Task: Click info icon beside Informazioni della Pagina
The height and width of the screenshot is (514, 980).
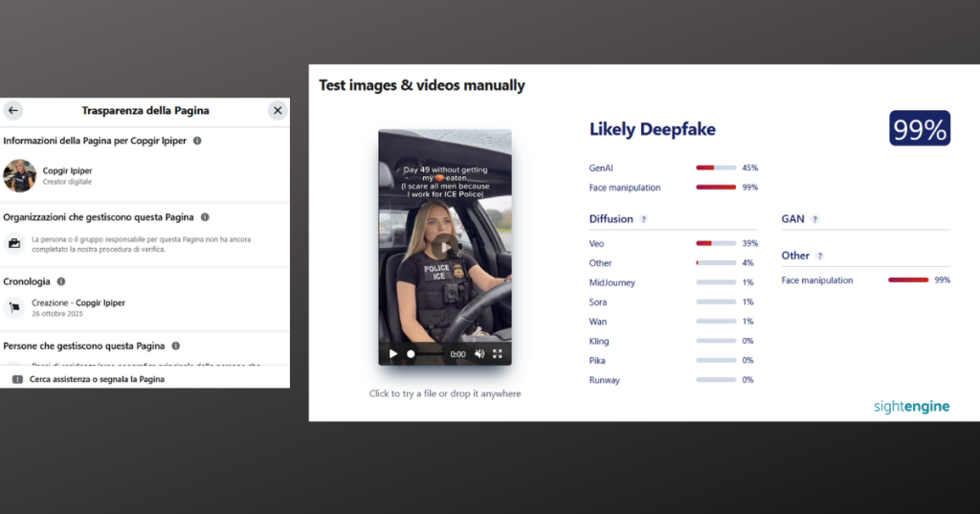Action: [197, 141]
